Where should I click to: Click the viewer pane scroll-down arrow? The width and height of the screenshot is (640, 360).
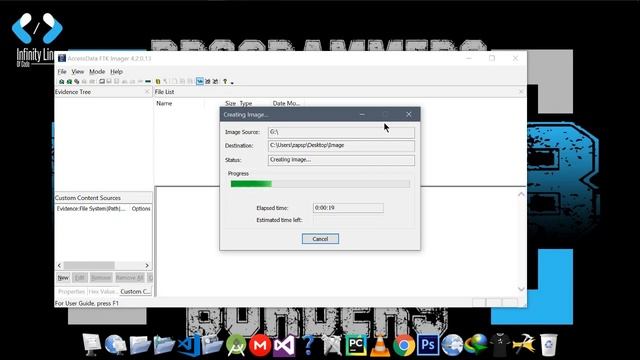[x=521, y=289]
